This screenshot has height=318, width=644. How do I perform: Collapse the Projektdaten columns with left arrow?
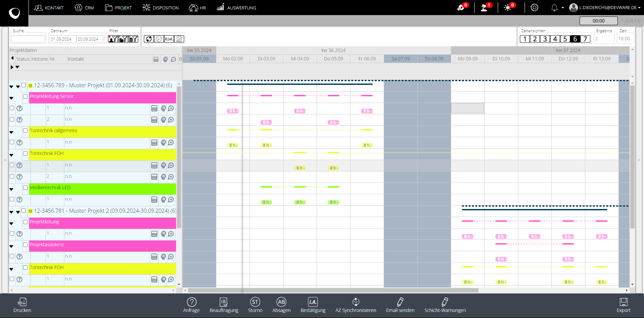pos(12,58)
